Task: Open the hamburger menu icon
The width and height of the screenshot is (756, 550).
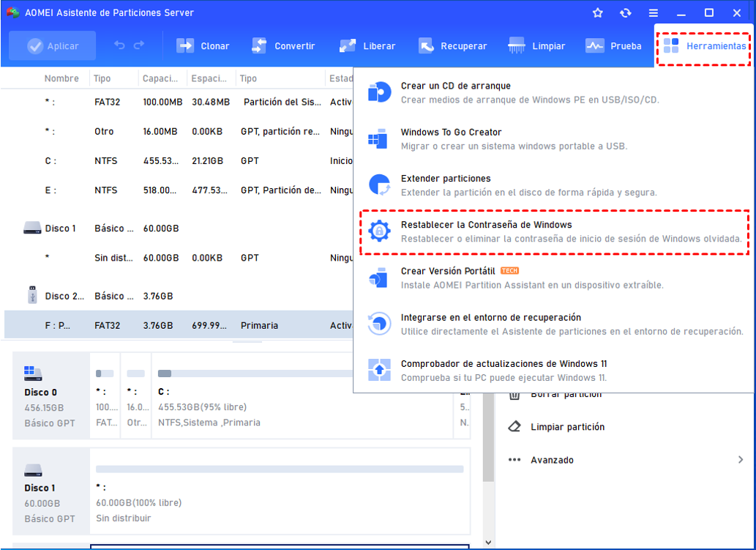Action: coord(654,13)
